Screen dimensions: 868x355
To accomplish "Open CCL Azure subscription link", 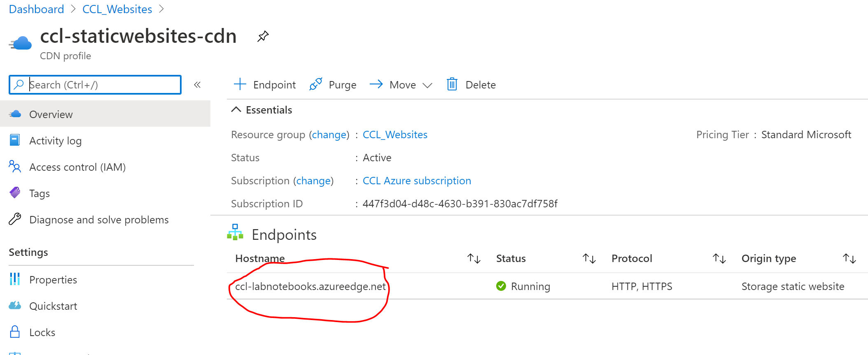I will point(417,181).
